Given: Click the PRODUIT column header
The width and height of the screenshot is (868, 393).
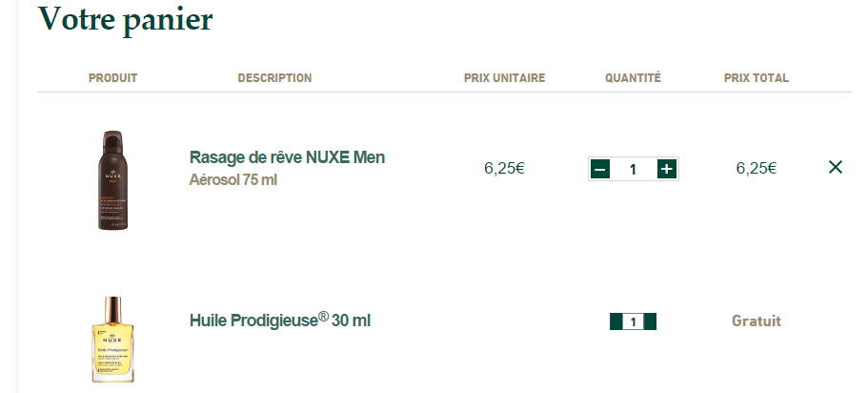Looking at the screenshot, I should (x=112, y=78).
